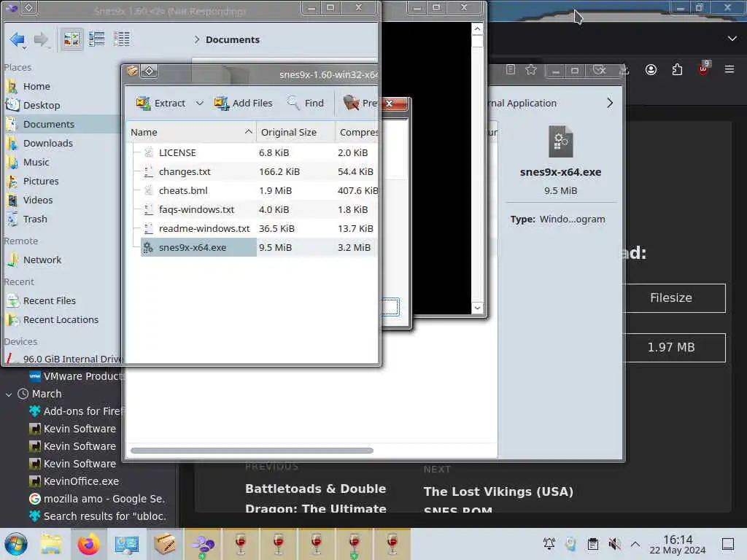The height and width of the screenshot is (560, 747).
Task: Open Network under Remote places
Action: [x=42, y=260]
